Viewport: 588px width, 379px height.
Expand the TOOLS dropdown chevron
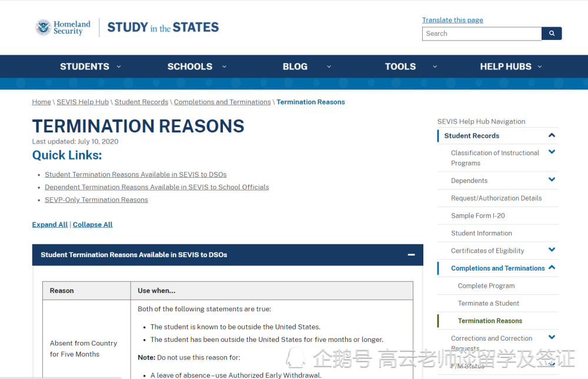click(435, 67)
